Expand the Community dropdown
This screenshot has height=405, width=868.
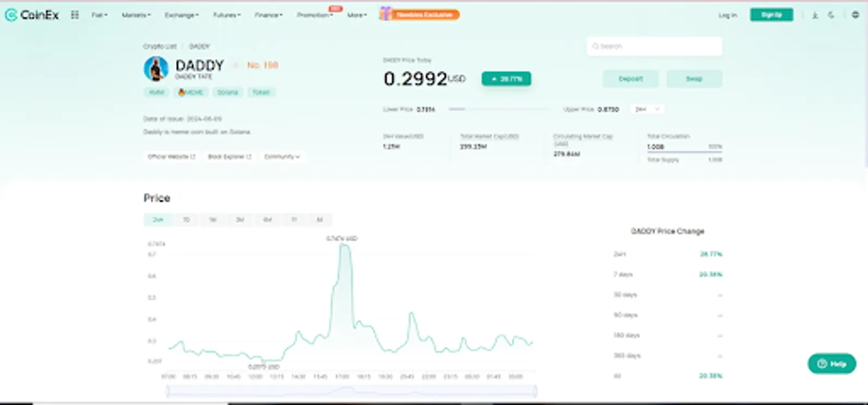(x=282, y=157)
